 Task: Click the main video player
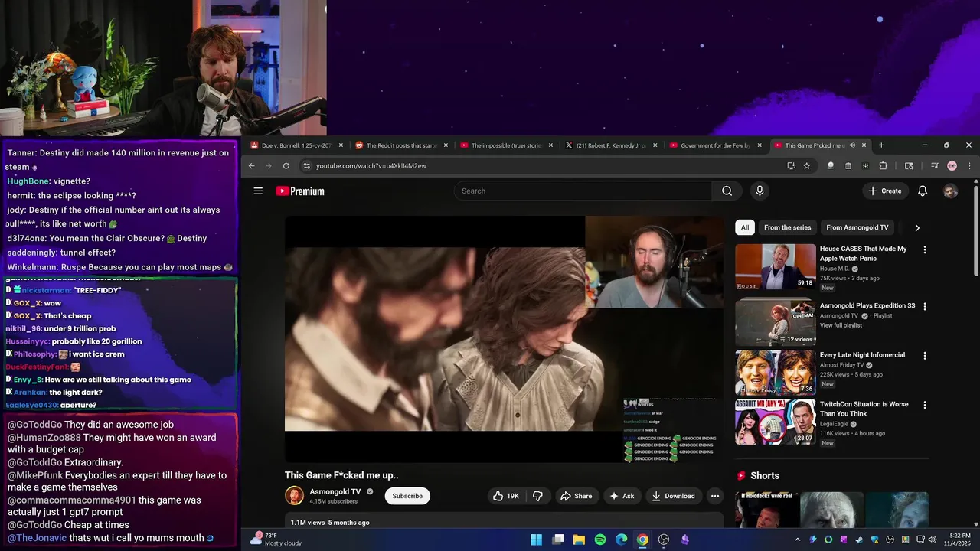coord(504,339)
